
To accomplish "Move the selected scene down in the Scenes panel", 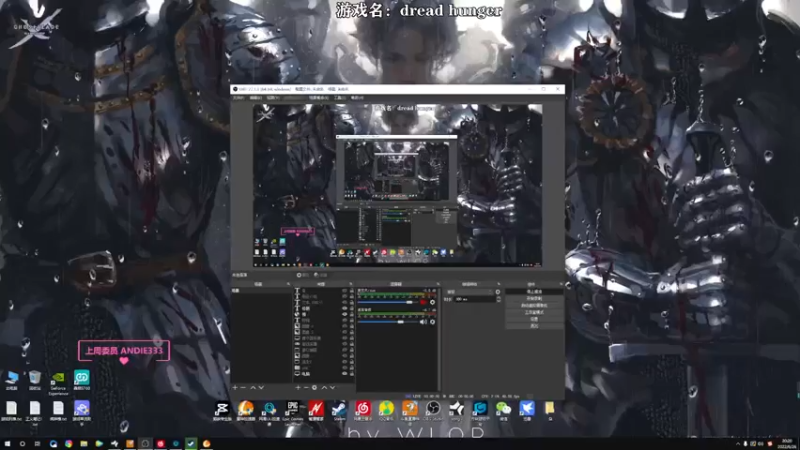I will 261,388.
